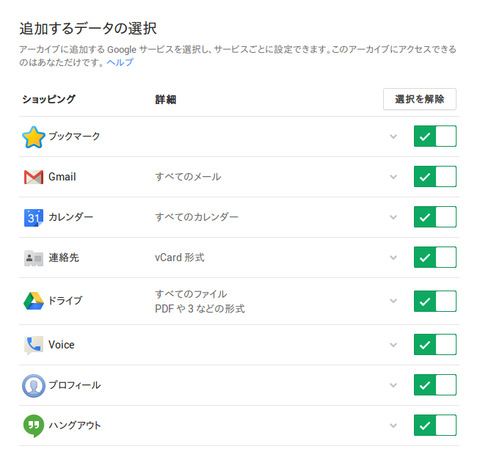Select the ショッピング column header
This screenshot has height=449, width=480.
point(49,99)
